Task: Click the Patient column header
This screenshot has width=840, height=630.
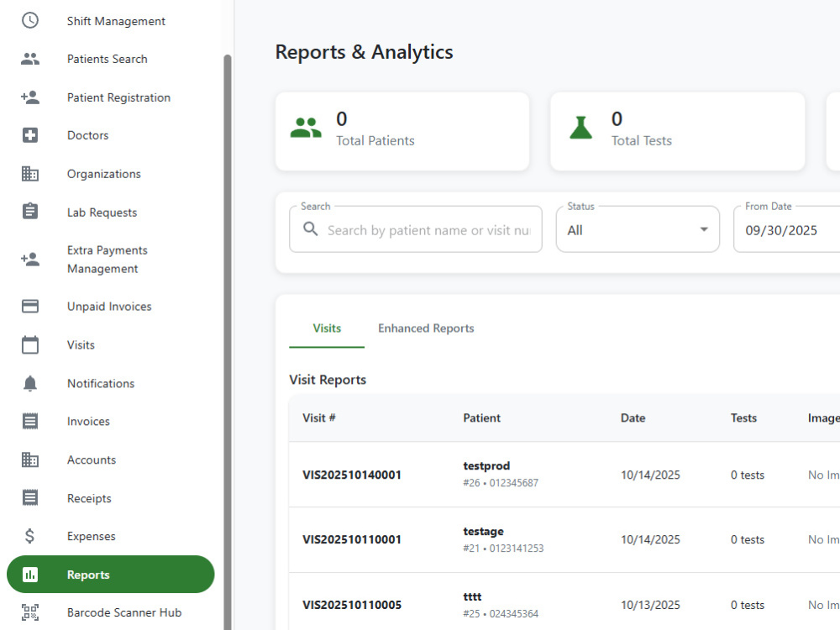Action: 481,417
